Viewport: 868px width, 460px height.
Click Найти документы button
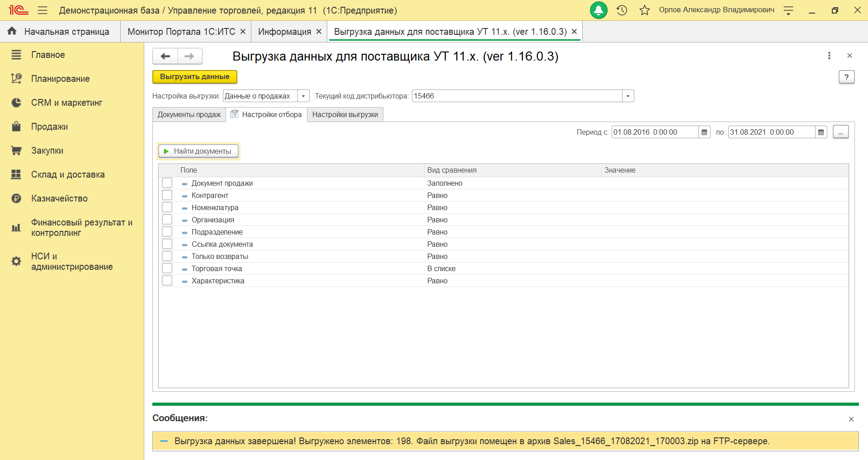[198, 151]
